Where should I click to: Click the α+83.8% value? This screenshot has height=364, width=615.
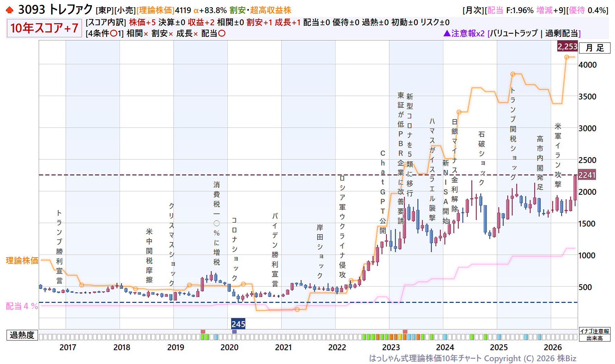pyautogui.click(x=210, y=10)
